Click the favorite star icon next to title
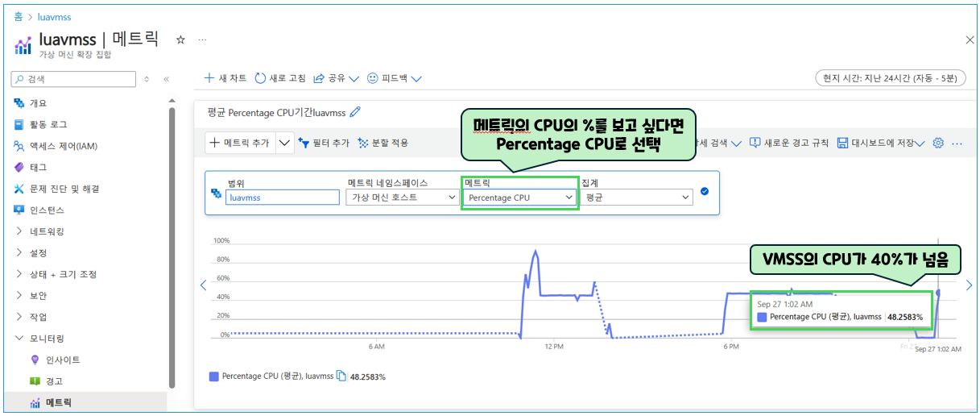980x416 pixels. (x=180, y=39)
